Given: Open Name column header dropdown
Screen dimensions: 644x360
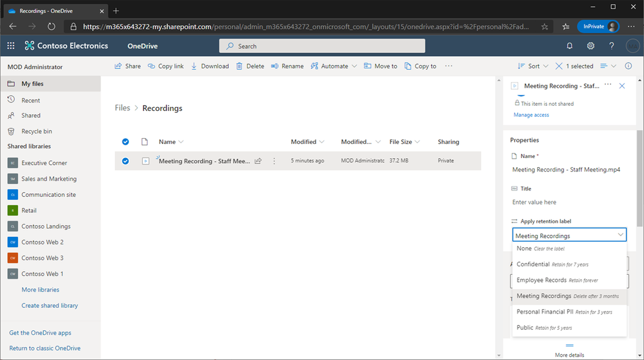Looking at the screenshot, I should pyautogui.click(x=171, y=142).
